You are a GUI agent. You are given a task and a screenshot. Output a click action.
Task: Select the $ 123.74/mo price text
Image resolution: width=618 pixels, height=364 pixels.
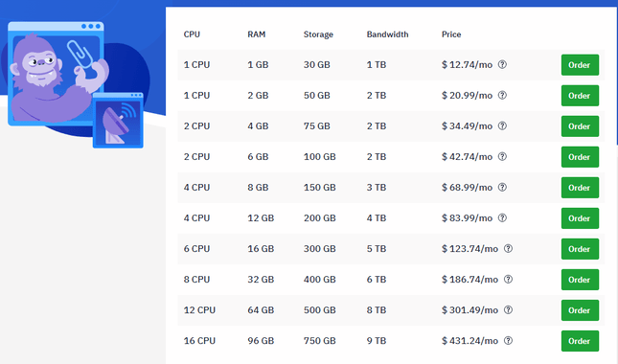[469, 249]
